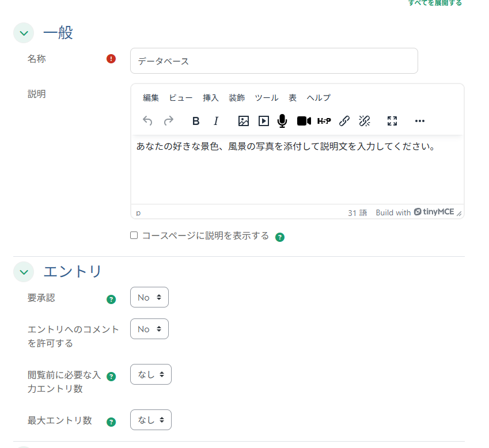Click inside the 名称 text field
Viewport: 489px width, 448px height.
pyautogui.click(x=274, y=60)
